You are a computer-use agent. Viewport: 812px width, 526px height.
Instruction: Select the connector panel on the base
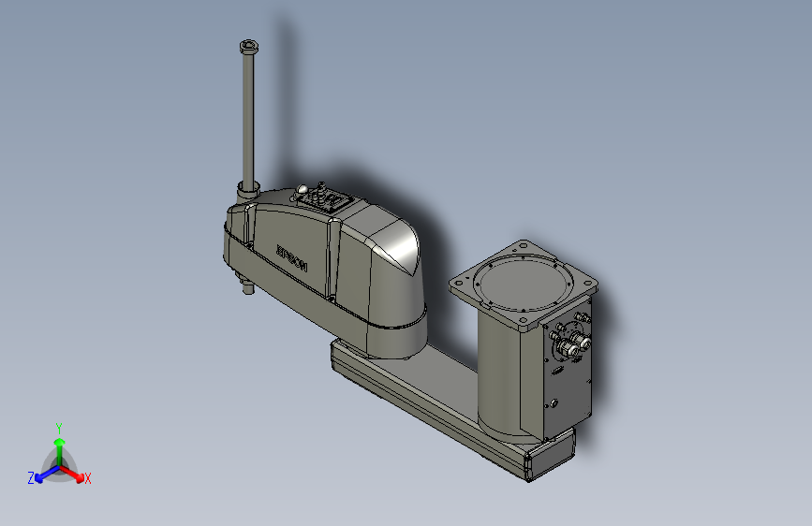pyautogui.click(x=568, y=367)
